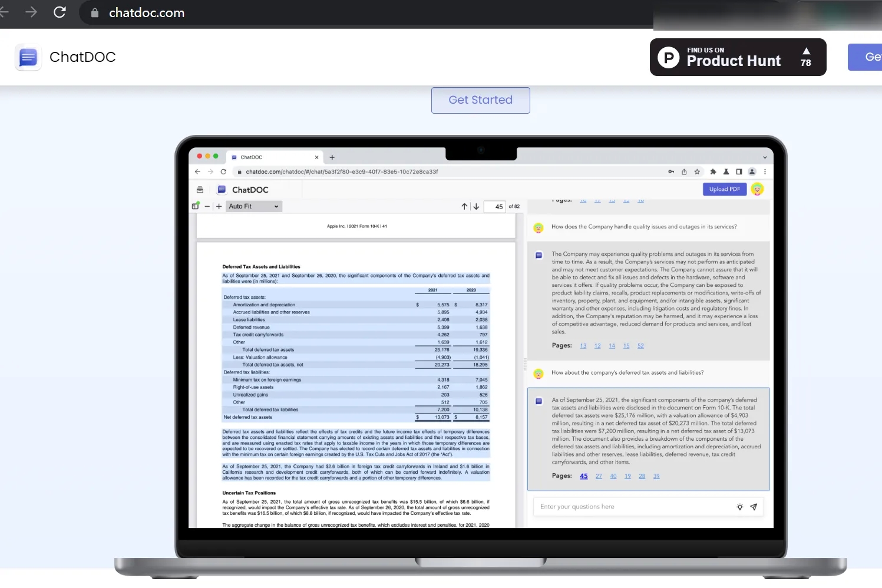Click the lightbulb suggestions icon in chat input

[740, 507]
